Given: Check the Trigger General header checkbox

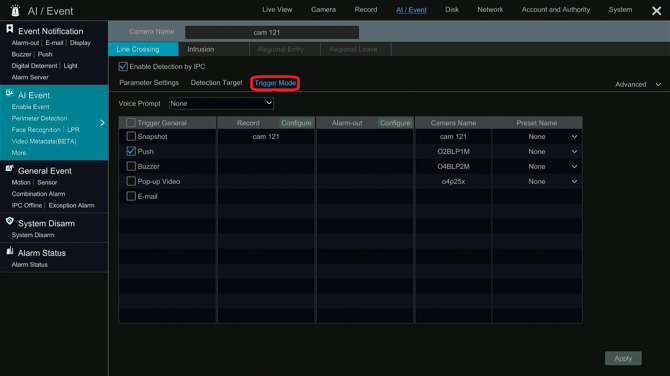Looking at the screenshot, I should pos(131,123).
